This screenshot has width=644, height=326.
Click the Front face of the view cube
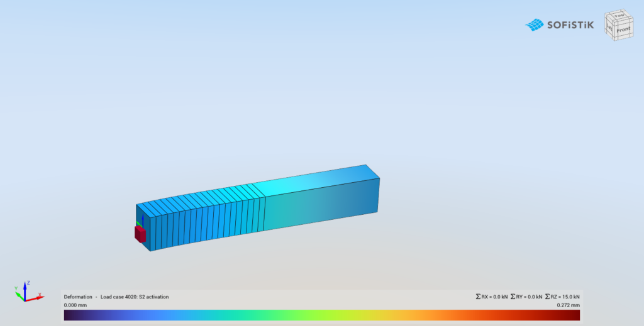coord(625,28)
